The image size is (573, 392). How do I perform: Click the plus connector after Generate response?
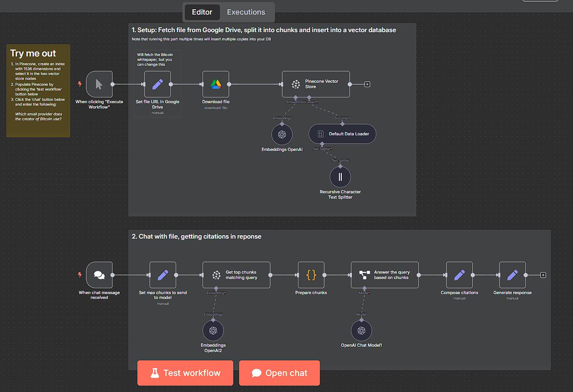(x=543, y=275)
